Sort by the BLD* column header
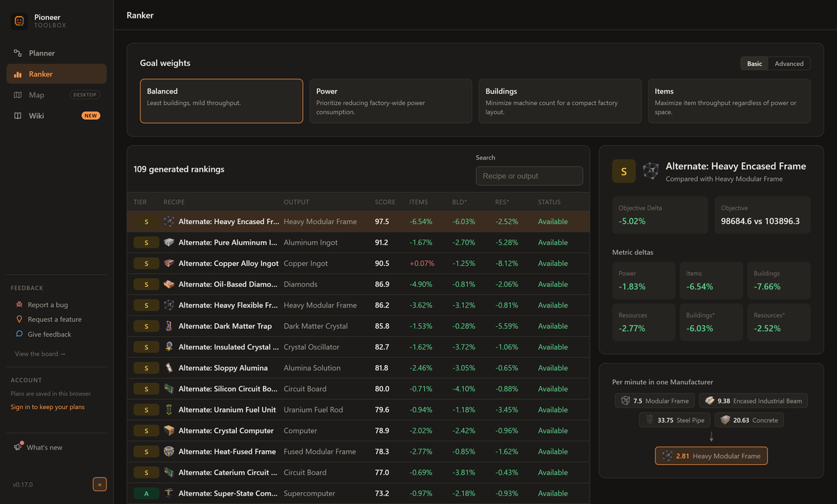The width and height of the screenshot is (837, 504). [x=460, y=202]
